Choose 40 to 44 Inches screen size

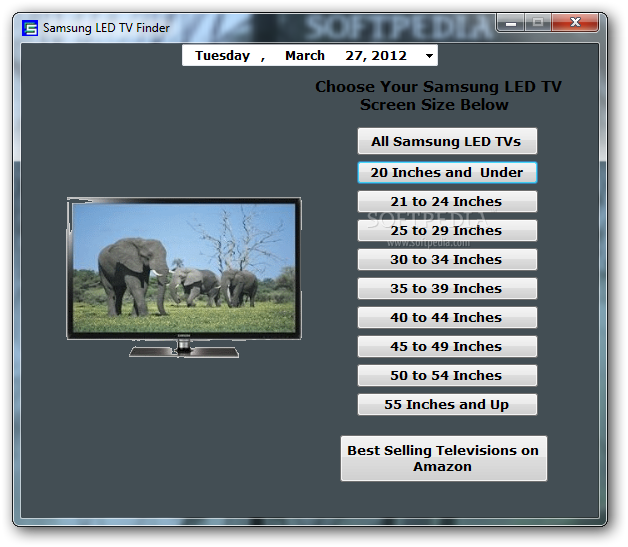(x=447, y=318)
